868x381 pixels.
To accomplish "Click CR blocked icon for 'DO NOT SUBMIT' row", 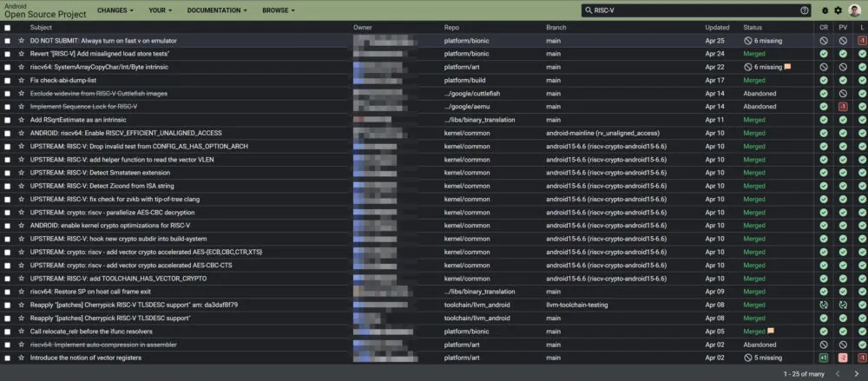I will (824, 41).
